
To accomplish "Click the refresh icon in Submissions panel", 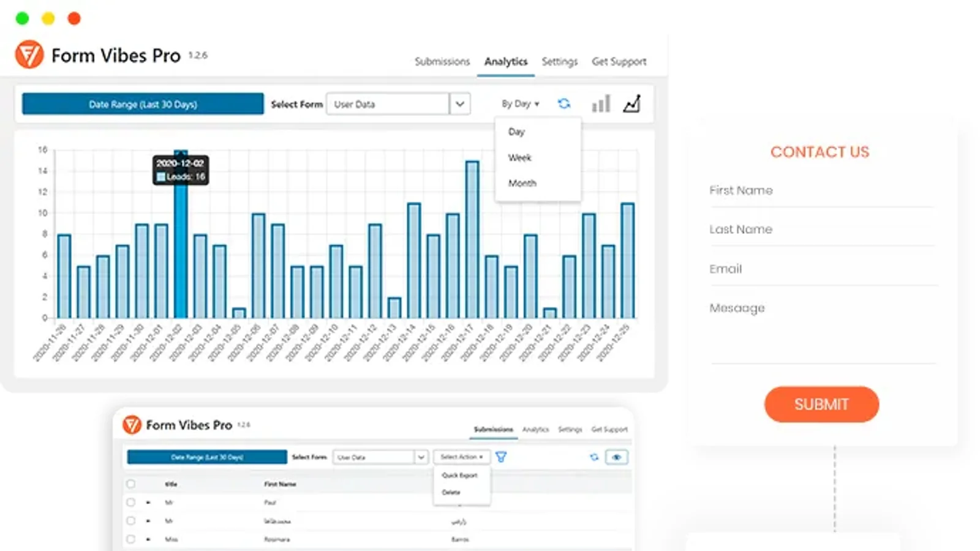I will click(594, 457).
